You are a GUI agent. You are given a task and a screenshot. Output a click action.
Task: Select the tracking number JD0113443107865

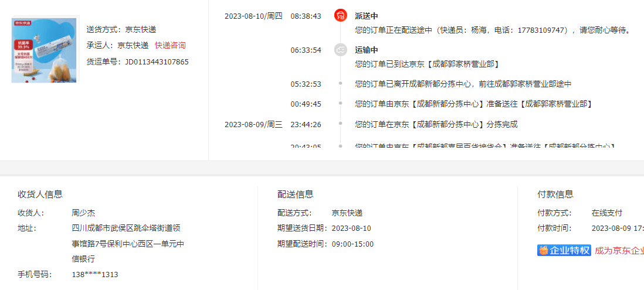[157, 62]
